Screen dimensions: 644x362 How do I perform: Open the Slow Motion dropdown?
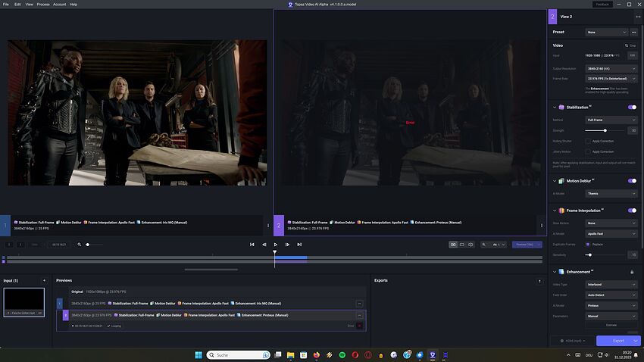(611, 223)
